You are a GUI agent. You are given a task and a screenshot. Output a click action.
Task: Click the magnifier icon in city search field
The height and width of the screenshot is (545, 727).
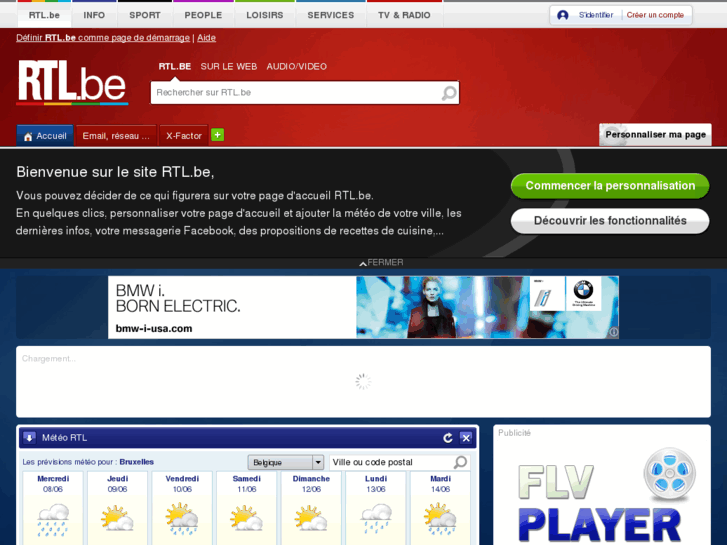[x=460, y=462]
